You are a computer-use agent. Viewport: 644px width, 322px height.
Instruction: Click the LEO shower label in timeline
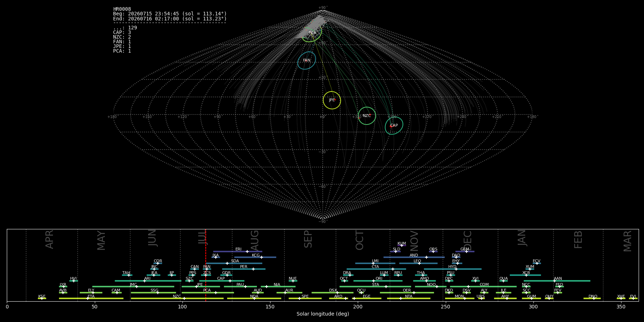pyautogui.click(x=417, y=261)
